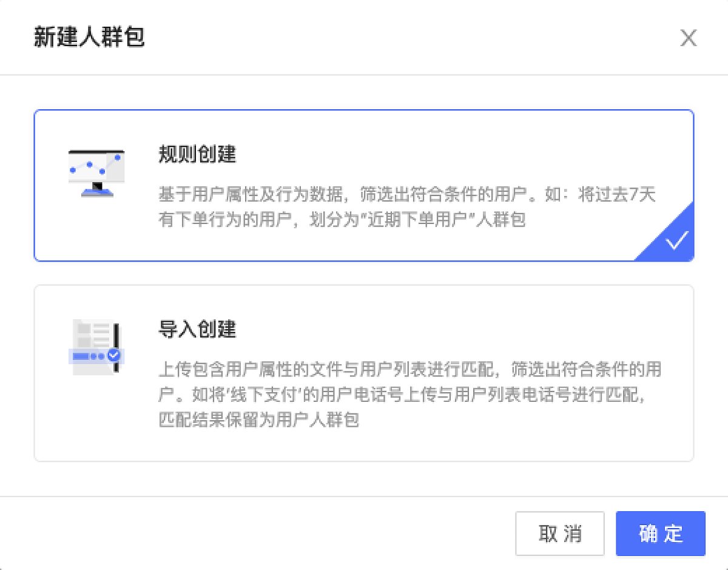
Task: Click the 取消 button
Action: tap(560, 534)
